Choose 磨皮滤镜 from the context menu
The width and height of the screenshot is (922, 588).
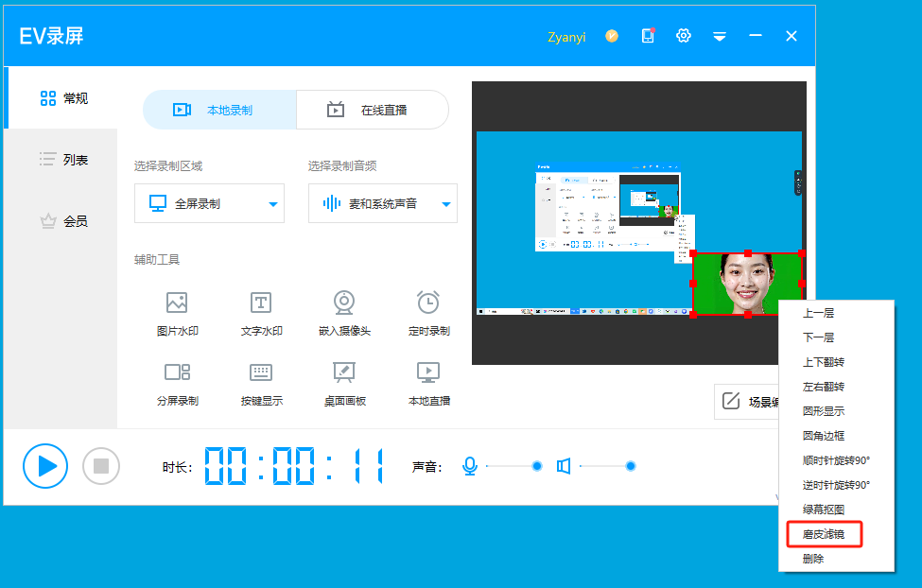823,534
